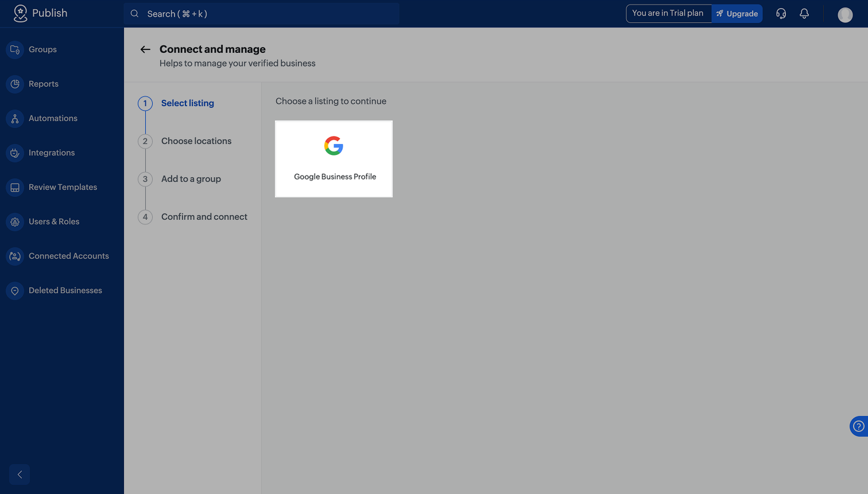Image resolution: width=868 pixels, height=494 pixels.
Task: Click the step 1 circle
Action: pyautogui.click(x=145, y=103)
